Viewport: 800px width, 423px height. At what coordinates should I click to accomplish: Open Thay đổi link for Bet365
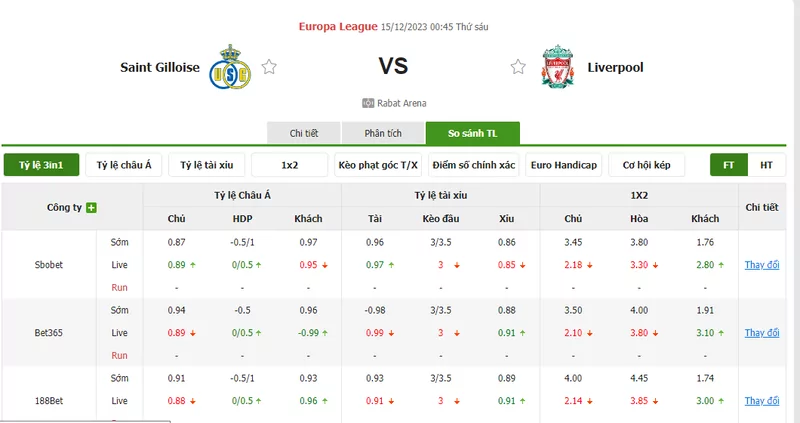762,333
